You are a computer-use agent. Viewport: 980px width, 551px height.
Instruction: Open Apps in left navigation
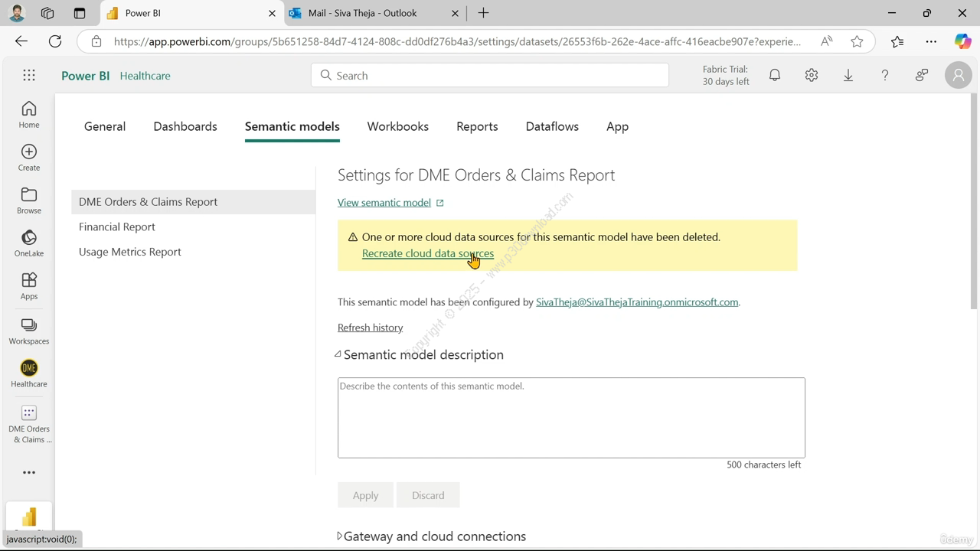[29, 285]
